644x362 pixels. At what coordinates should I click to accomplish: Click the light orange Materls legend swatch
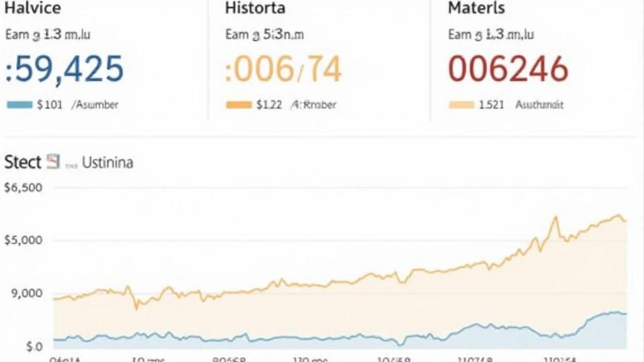pyautogui.click(x=461, y=105)
